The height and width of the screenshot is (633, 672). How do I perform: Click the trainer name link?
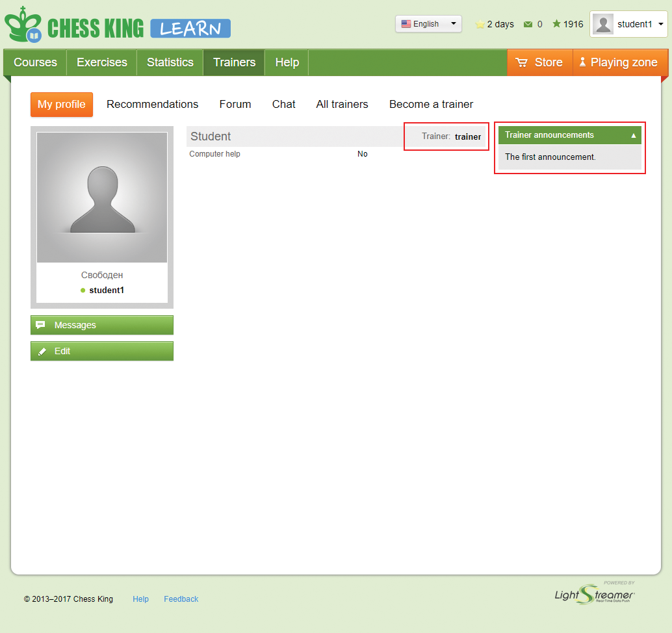(468, 136)
